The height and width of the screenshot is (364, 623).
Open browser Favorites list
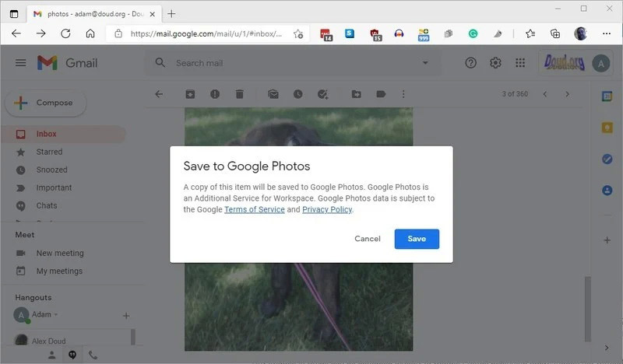pos(530,33)
